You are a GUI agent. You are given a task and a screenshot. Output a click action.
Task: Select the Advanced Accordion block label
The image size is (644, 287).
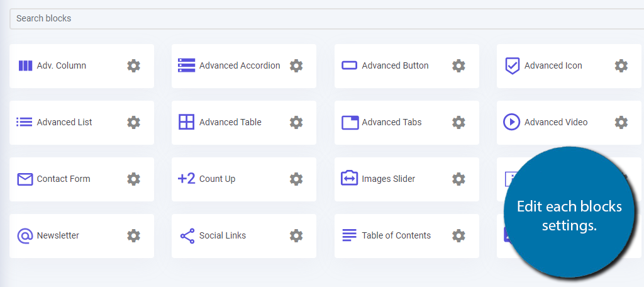240,65
